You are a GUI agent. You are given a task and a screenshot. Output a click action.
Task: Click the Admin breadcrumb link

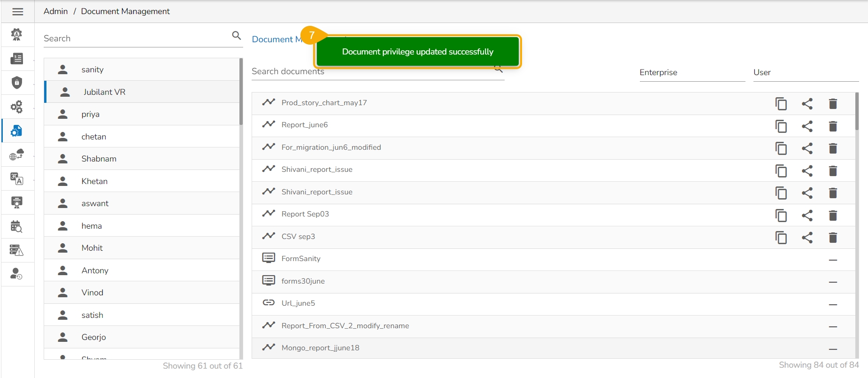pos(55,11)
